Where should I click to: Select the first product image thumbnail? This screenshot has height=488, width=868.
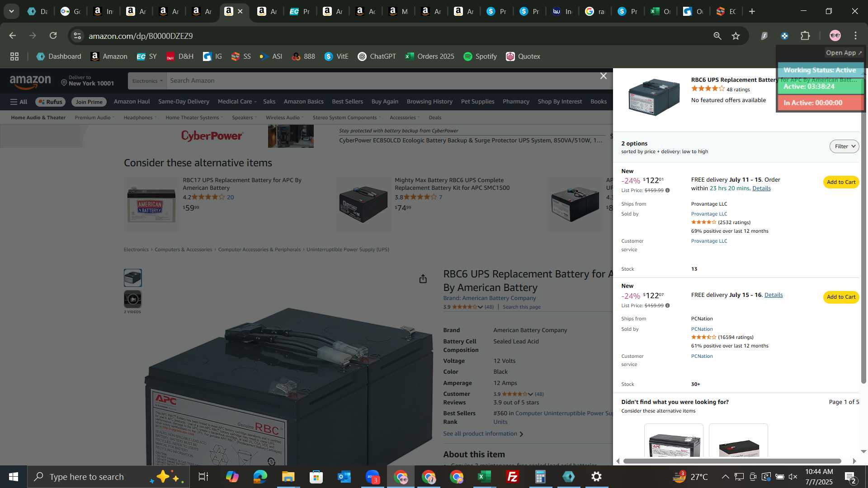coord(133,278)
